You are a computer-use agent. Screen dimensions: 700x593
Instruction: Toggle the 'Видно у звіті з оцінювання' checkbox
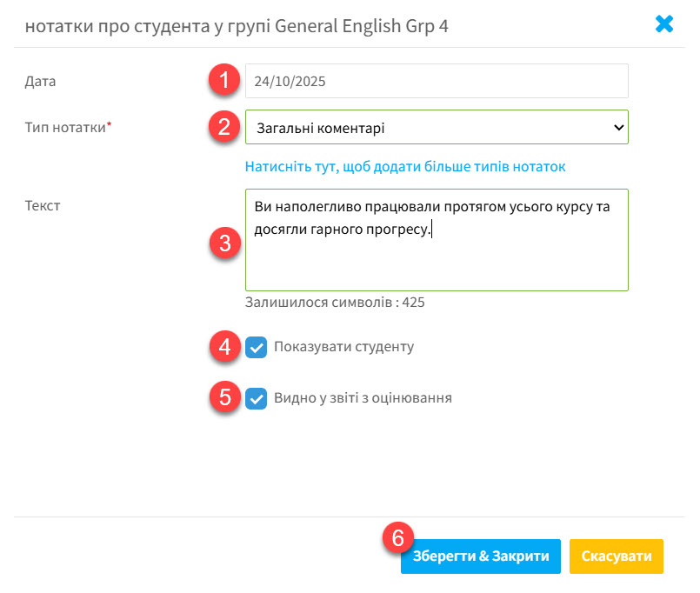tap(257, 399)
